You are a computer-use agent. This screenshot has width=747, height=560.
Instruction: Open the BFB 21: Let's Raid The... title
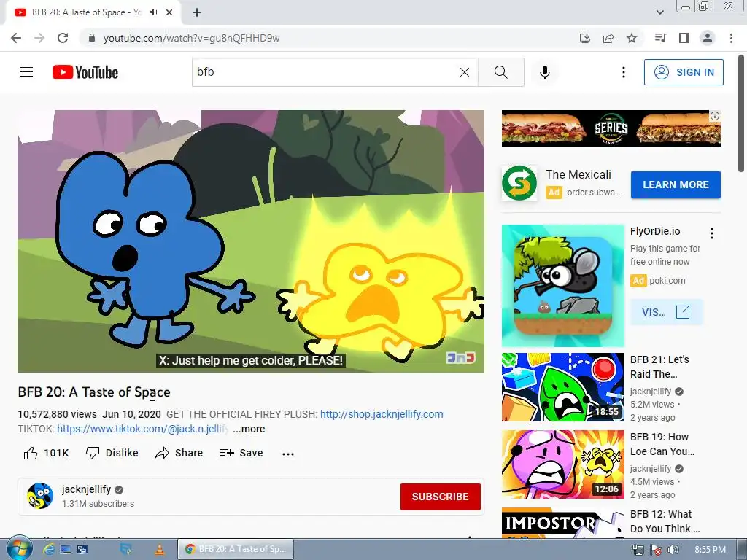click(659, 367)
